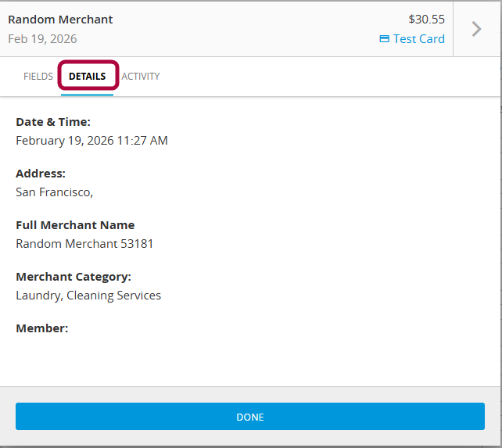Click the Member label

(x=42, y=328)
